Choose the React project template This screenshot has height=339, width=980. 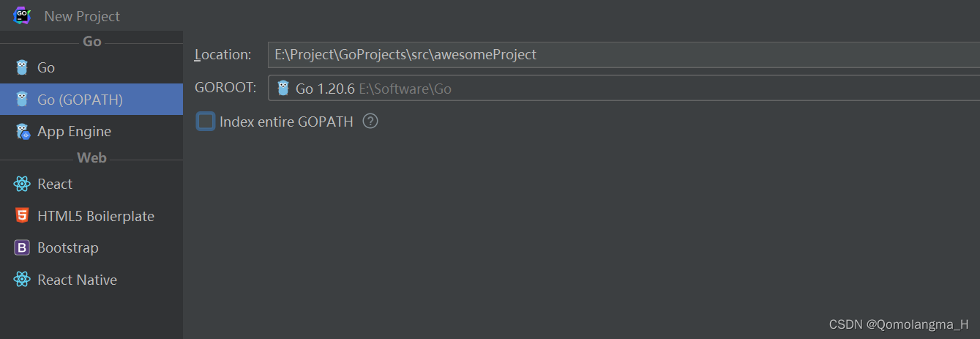click(x=55, y=184)
